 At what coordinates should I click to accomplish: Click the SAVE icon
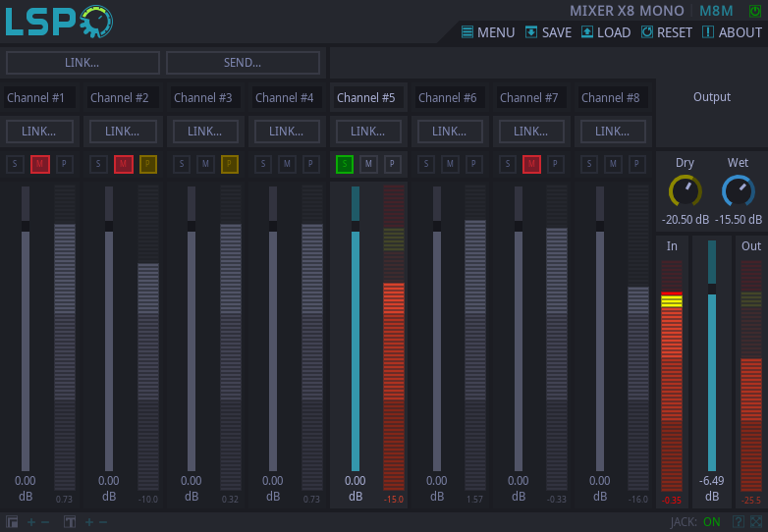coord(531,32)
